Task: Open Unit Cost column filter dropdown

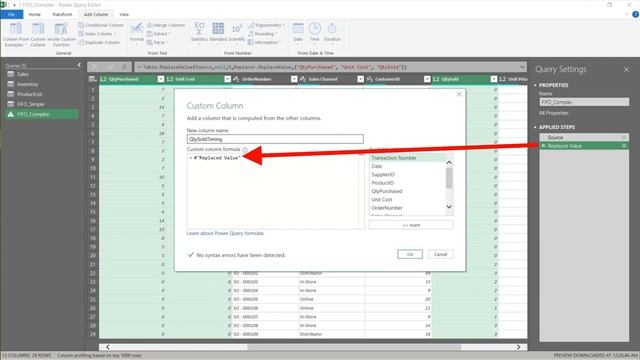Action: (227, 79)
